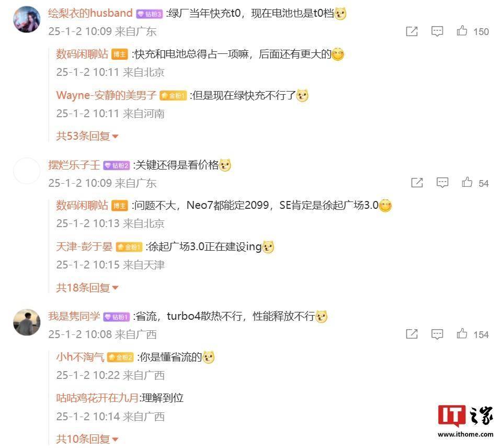Open 天津-彭于晏 user profile
502x448 pixels.
pyautogui.click(x=84, y=247)
